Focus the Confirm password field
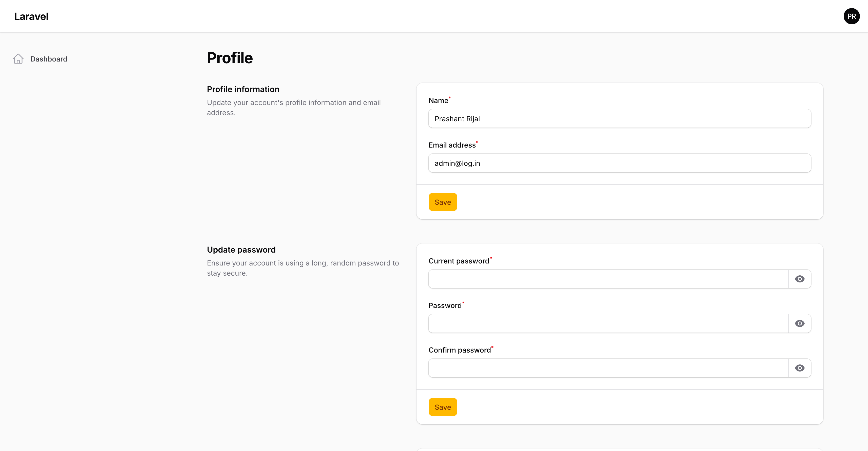The image size is (868, 451). [x=608, y=368]
